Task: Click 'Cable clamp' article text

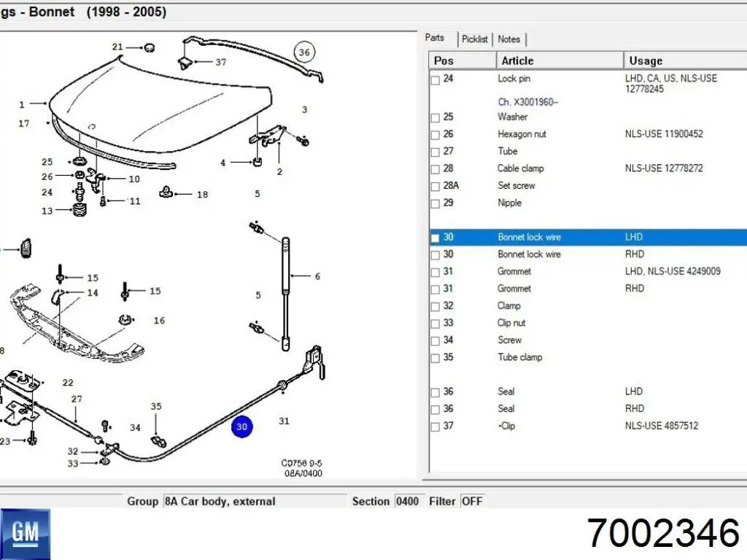Action: coord(520,168)
